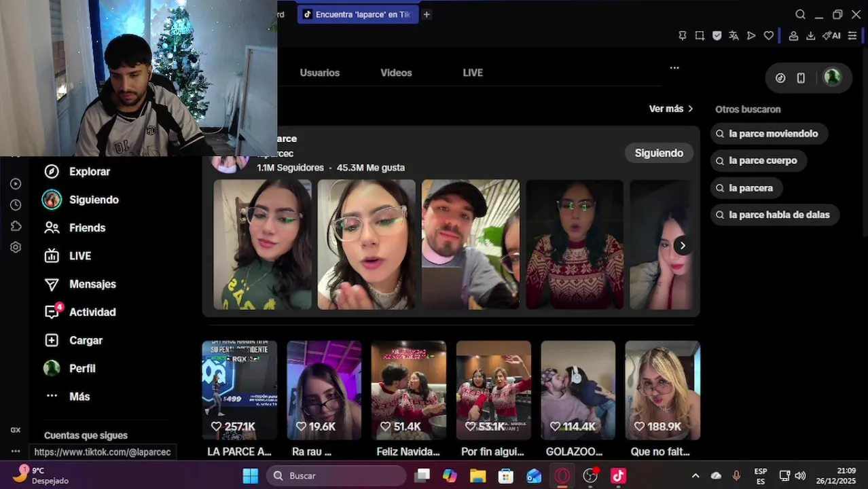Click Opera GX pin icon in toolbar
The width and height of the screenshot is (868, 489).
683,36
